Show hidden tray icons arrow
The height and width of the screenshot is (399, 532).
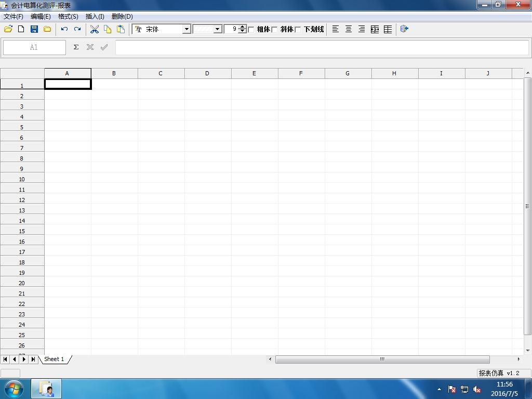click(440, 390)
